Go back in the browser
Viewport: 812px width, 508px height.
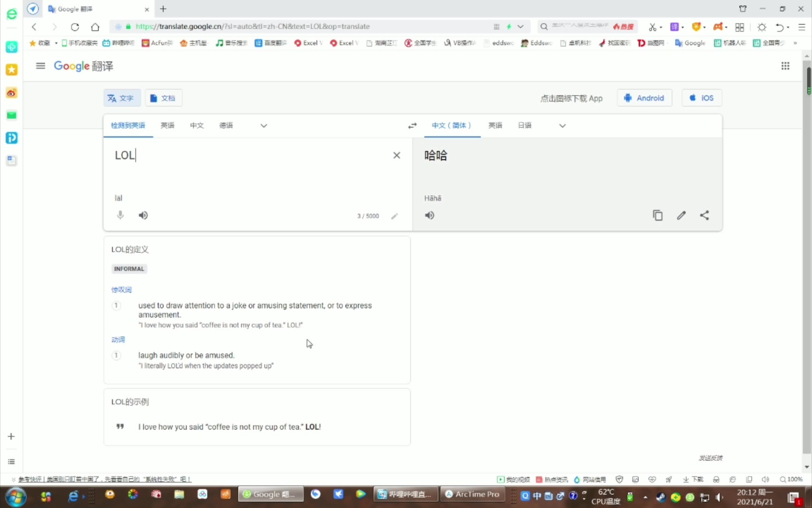click(x=34, y=27)
